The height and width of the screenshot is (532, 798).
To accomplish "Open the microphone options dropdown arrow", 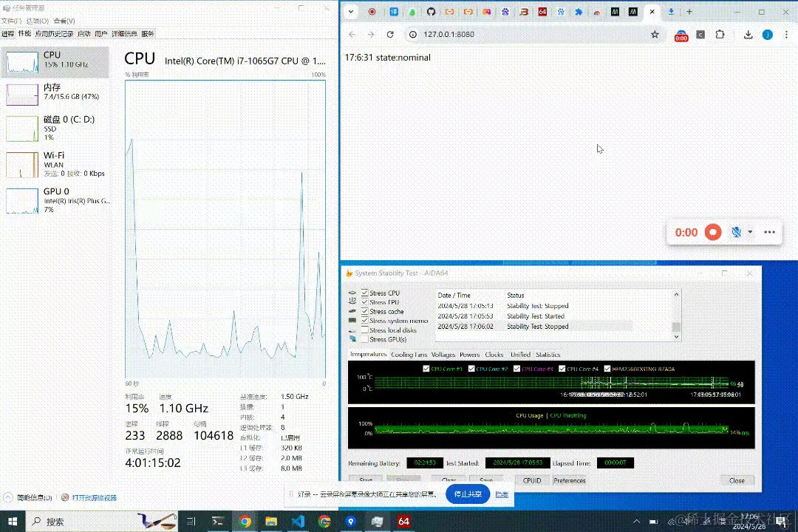I will point(750,232).
